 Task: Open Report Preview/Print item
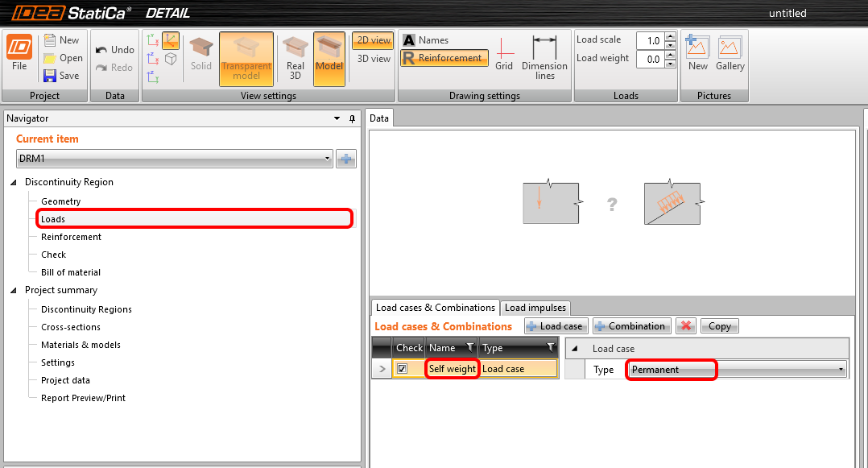pos(83,398)
